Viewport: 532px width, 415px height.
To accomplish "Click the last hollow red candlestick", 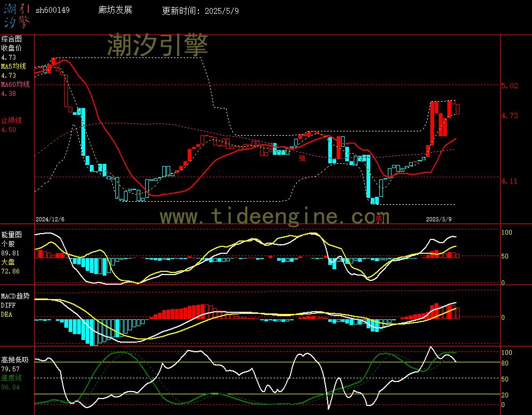I will tap(458, 109).
